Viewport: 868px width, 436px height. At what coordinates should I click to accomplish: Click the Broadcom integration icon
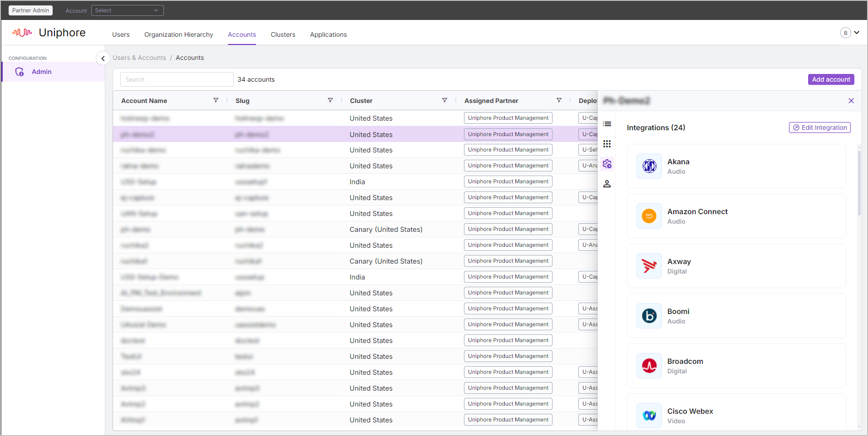[649, 366]
